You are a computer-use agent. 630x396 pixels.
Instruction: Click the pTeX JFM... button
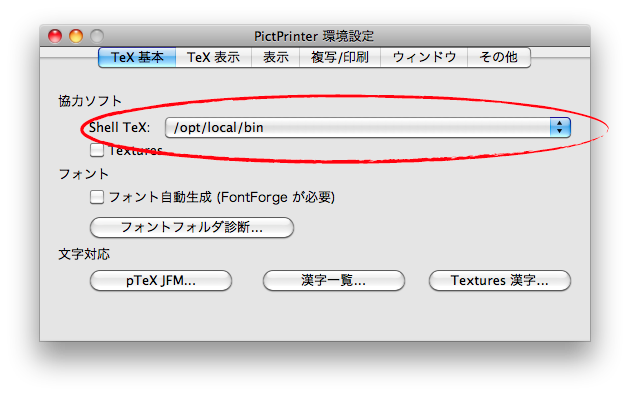point(161,280)
